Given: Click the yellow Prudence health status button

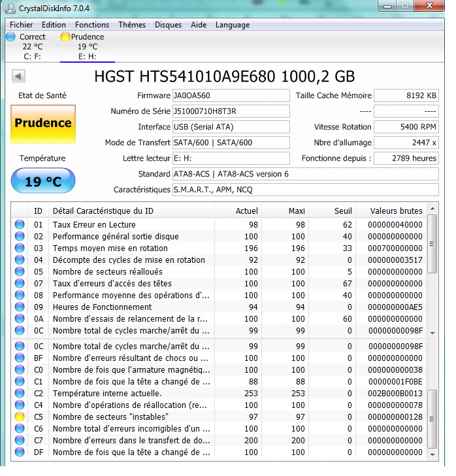Looking at the screenshot, I should click(x=43, y=124).
